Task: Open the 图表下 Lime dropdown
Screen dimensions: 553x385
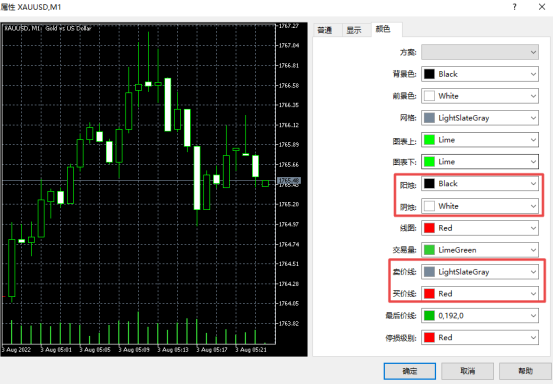Action: pyautogui.click(x=480, y=162)
